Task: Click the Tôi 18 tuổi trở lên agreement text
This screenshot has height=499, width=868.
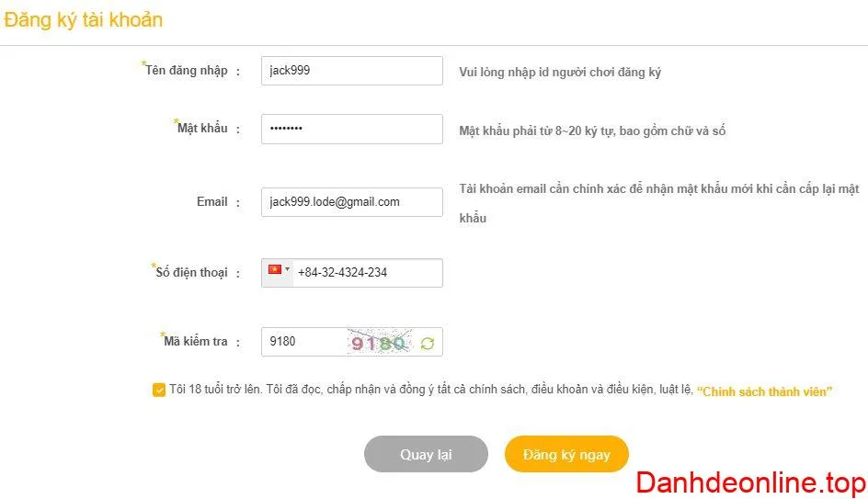Action: click(x=431, y=390)
